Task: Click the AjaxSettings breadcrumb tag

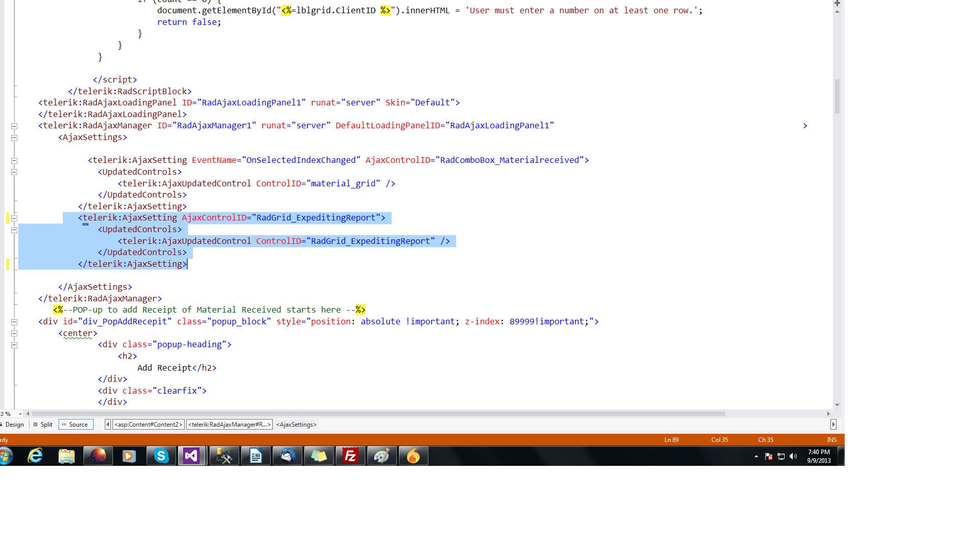Action: click(x=296, y=425)
